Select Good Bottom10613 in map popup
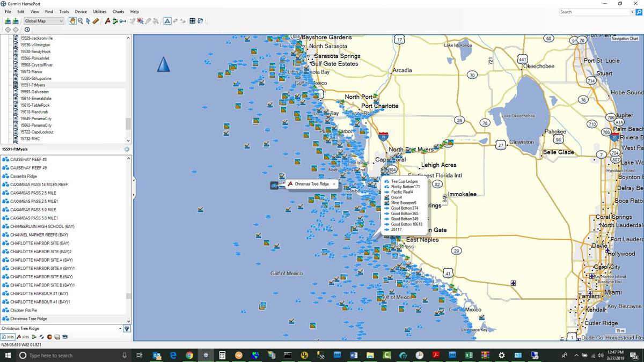 pyautogui.click(x=406, y=224)
